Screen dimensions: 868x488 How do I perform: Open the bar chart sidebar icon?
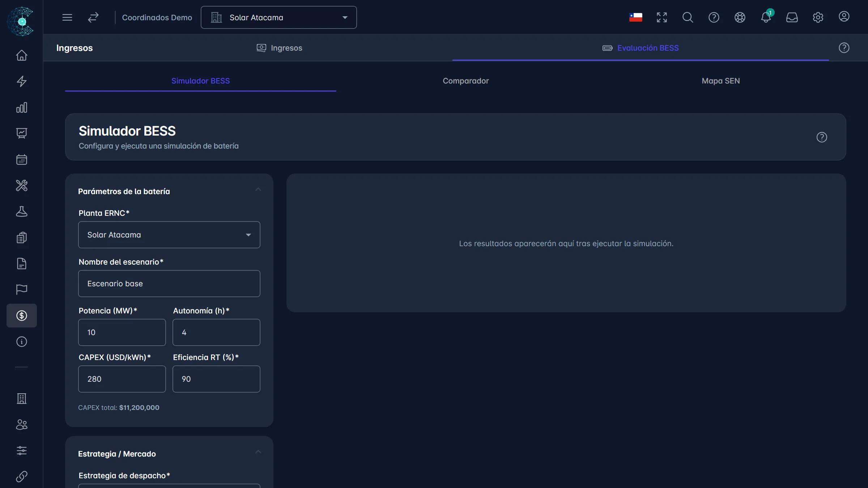coord(22,107)
